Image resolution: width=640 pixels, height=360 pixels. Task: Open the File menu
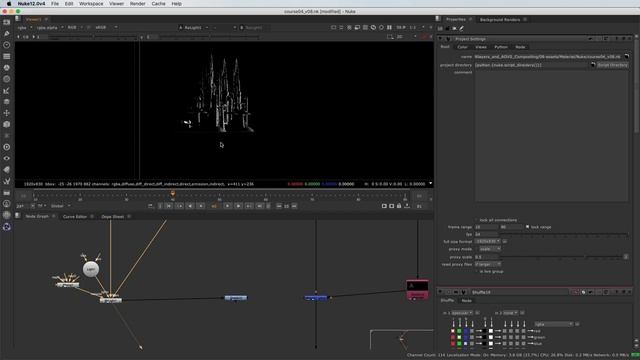coord(55,4)
